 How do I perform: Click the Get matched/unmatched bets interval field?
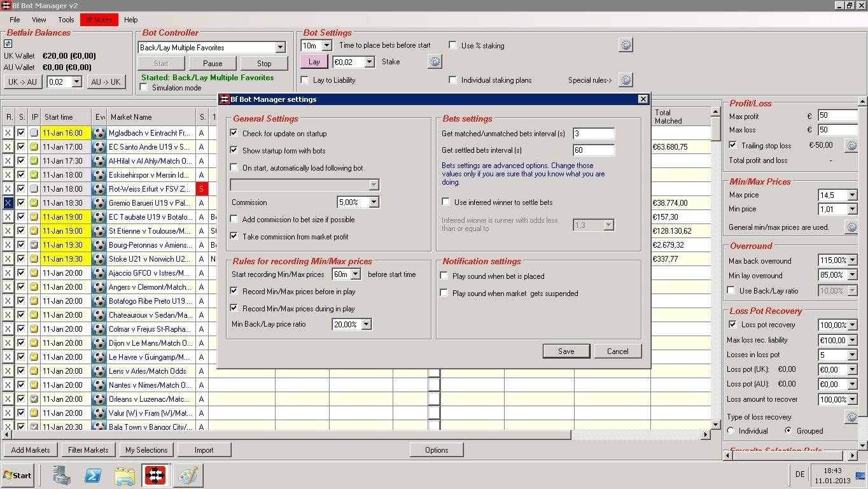[594, 134]
